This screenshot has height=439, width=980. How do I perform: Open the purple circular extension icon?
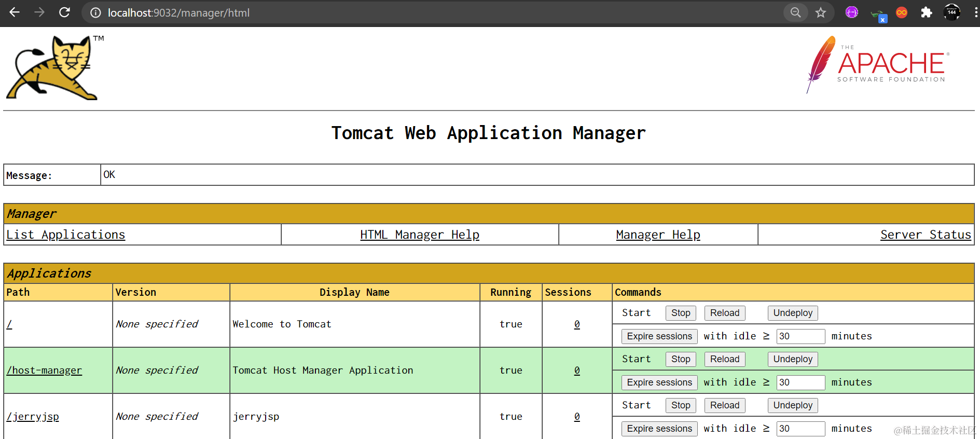(x=851, y=12)
